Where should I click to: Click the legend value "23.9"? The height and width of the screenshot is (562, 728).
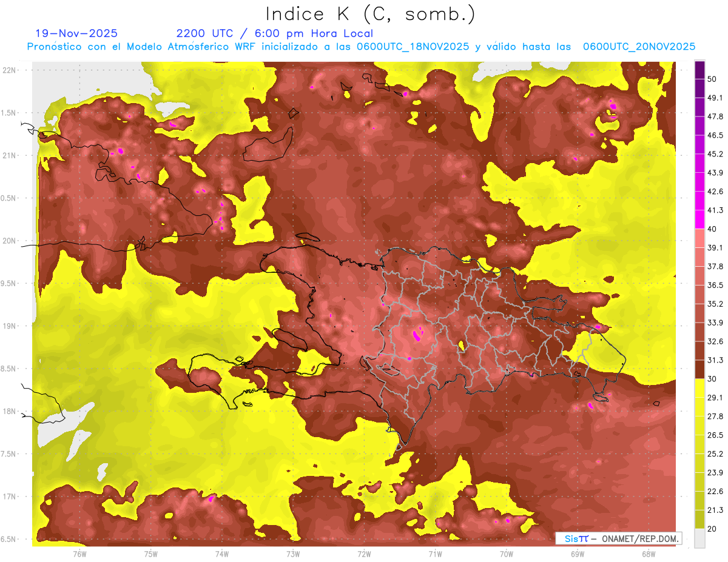click(x=715, y=473)
